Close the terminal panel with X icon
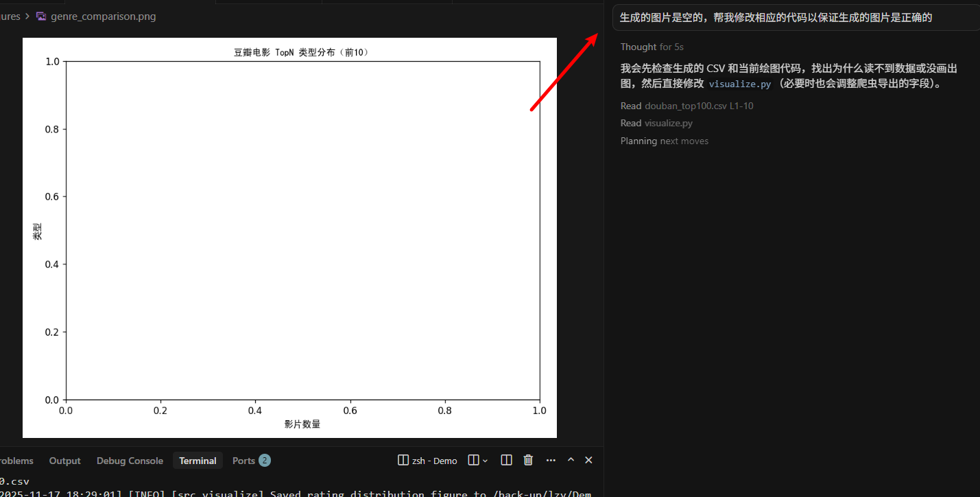The image size is (980, 497). (588, 460)
